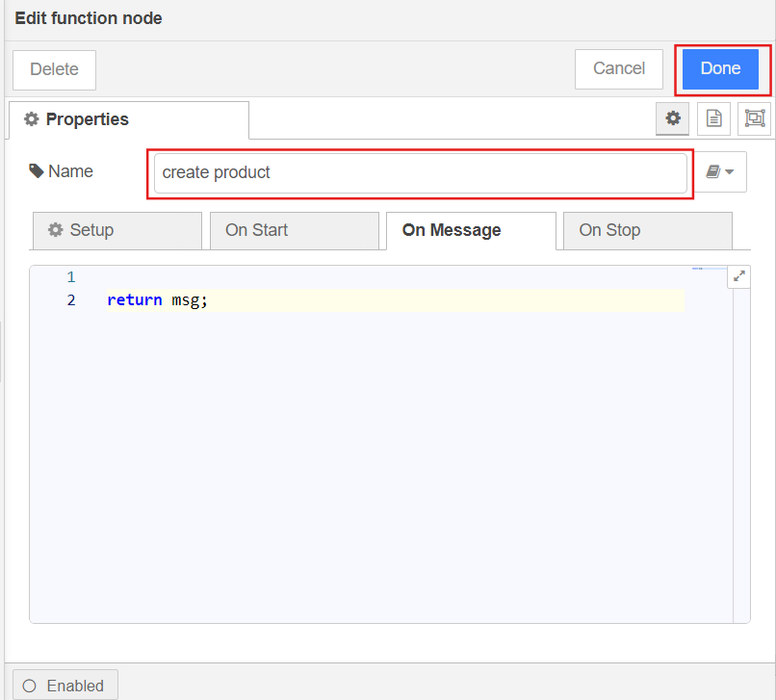776x700 pixels.
Task: Expand the code editor to full view
Action: tap(739, 276)
